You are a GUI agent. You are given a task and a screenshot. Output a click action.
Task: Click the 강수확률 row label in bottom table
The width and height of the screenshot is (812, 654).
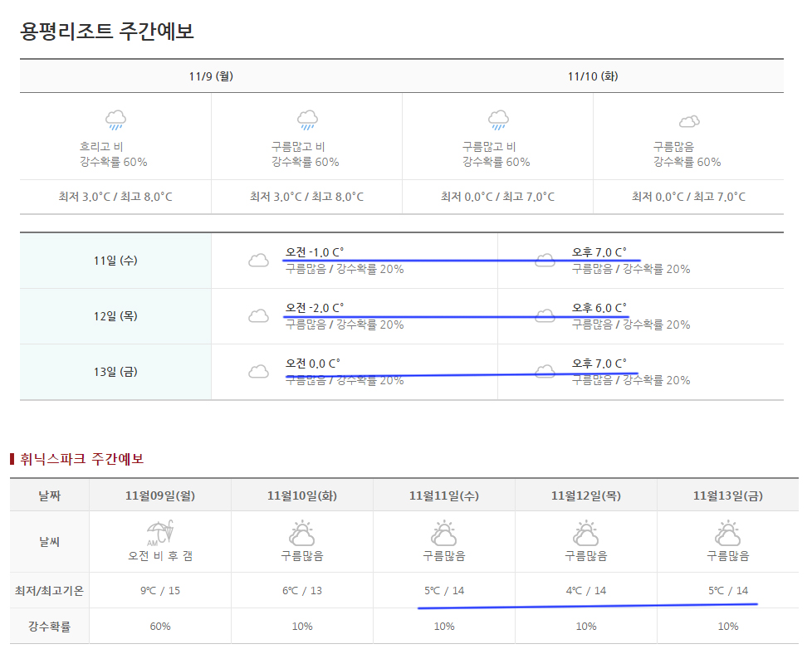click(x=50, y=626)
